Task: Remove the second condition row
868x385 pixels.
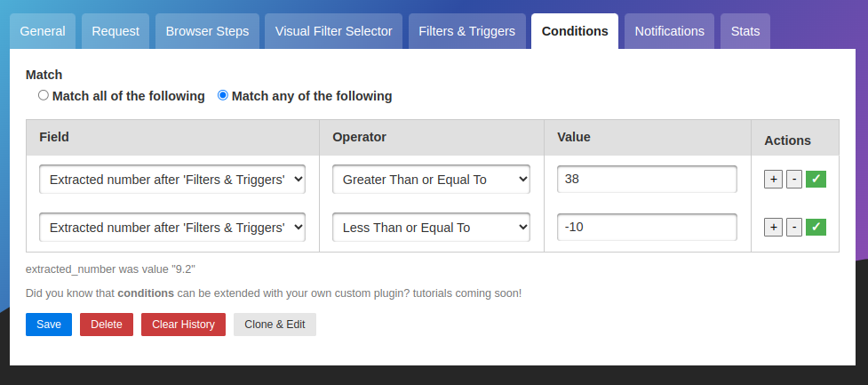Action: pyautogui.click(x=794, y=227)
